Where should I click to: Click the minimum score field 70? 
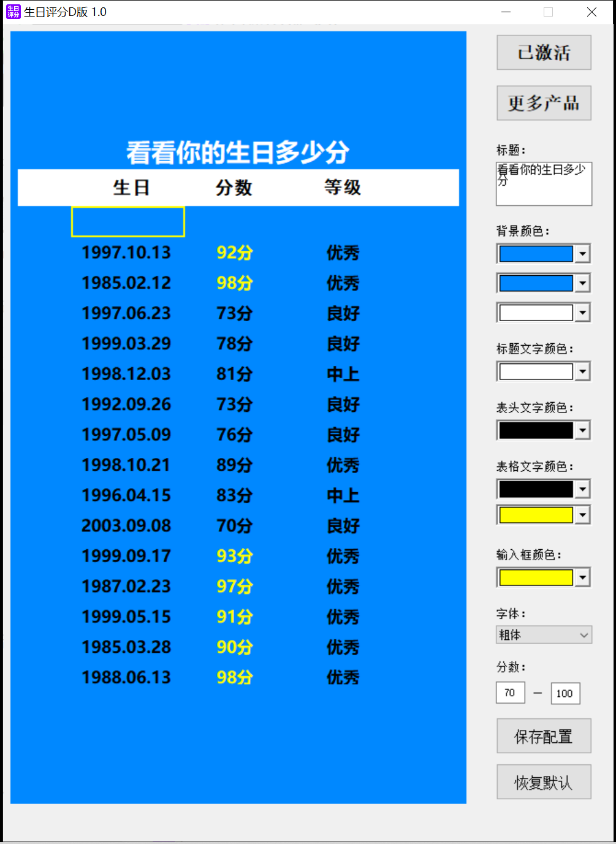pyautogui.click(x=510, y=693)
